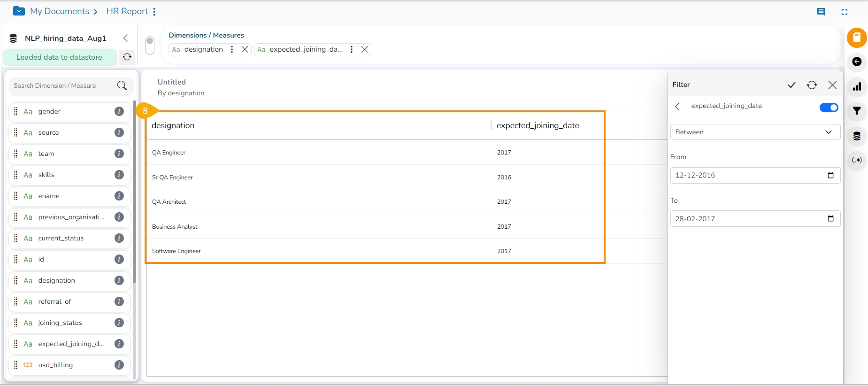Viewport: 868px width, 386px height.
Task: Select the usd_billing measure in the list
Action: pos(55,365)
